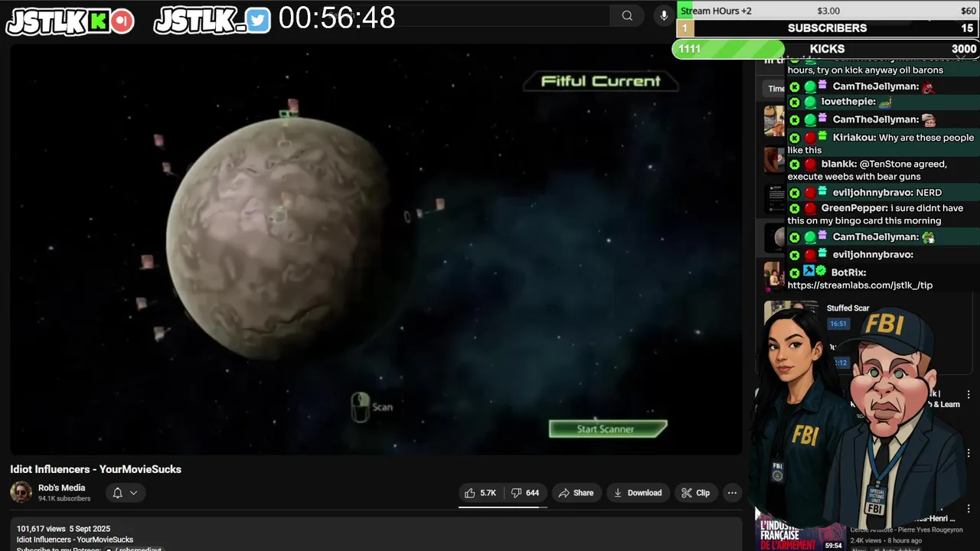Click the 101,617 views text in the description
Screen dimensions: 980x551
41,529
